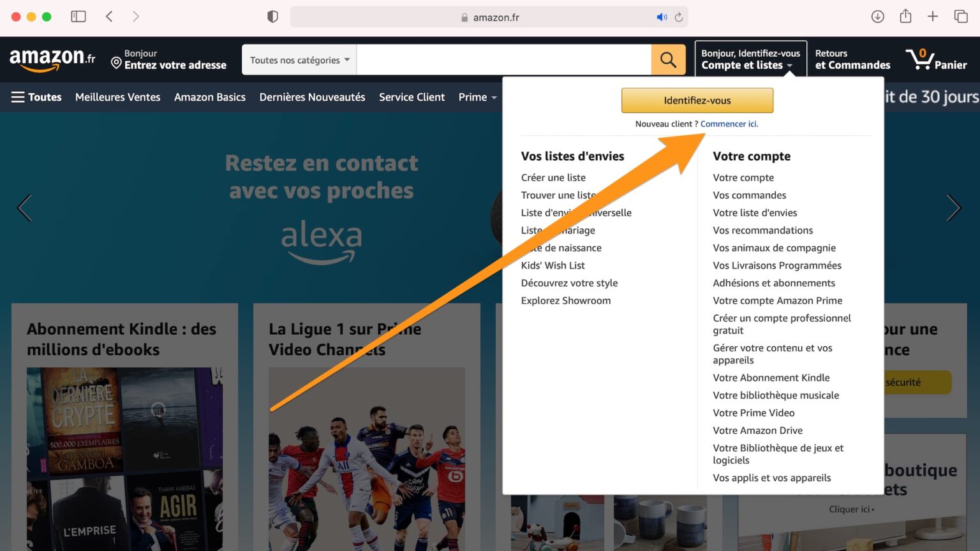Toggle Safari sidebar icon
The height and width of the screenshot is (551, 980).
tap(78, 17)
